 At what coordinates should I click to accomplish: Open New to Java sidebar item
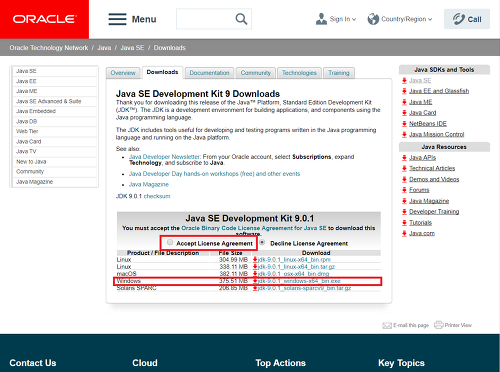point(31,161)
